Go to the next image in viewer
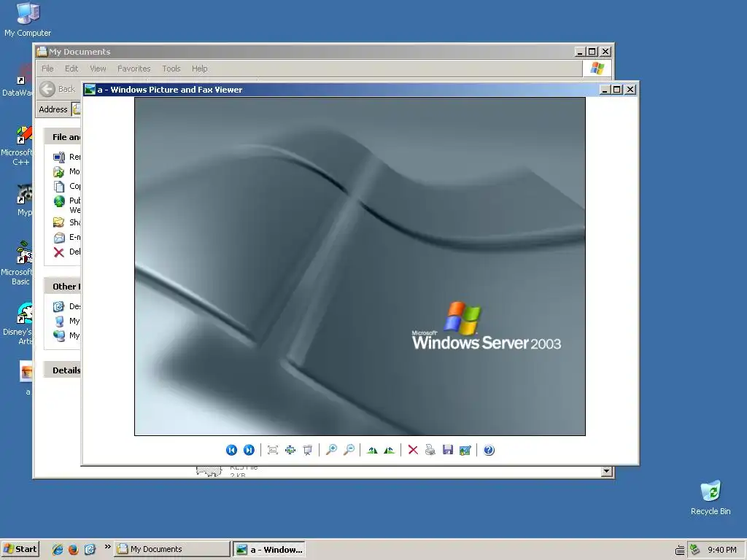747x560 pixels. pyautogui.click(x=249, y=450)
